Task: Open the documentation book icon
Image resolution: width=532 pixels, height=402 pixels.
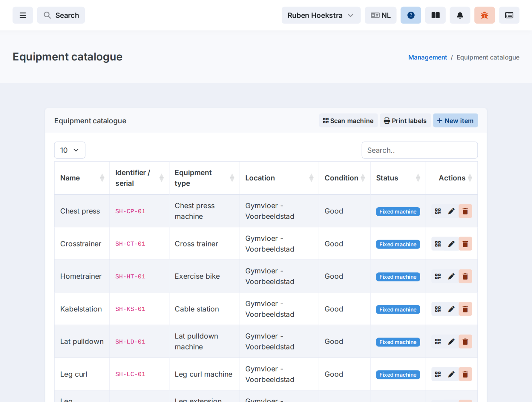Action: point(435,15)
